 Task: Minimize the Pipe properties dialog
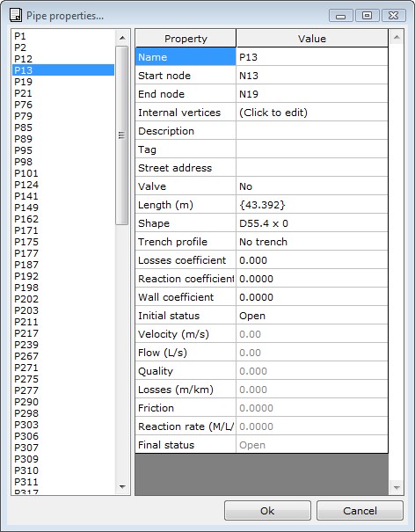click(341, 15)
